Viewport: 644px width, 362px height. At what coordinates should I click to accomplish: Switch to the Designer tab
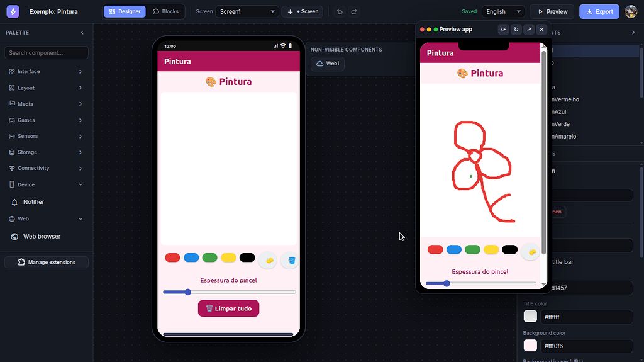(125, 11)
